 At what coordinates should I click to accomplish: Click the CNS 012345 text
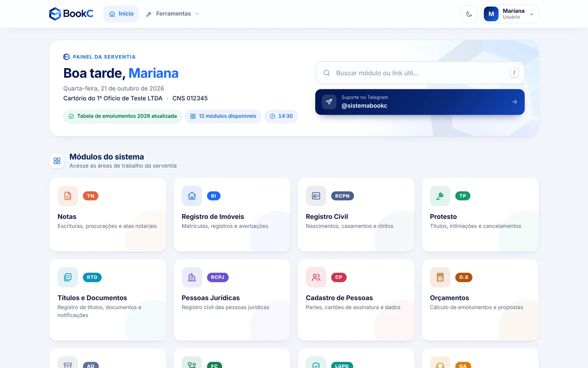pyautogui.click(x=190, y=98)
